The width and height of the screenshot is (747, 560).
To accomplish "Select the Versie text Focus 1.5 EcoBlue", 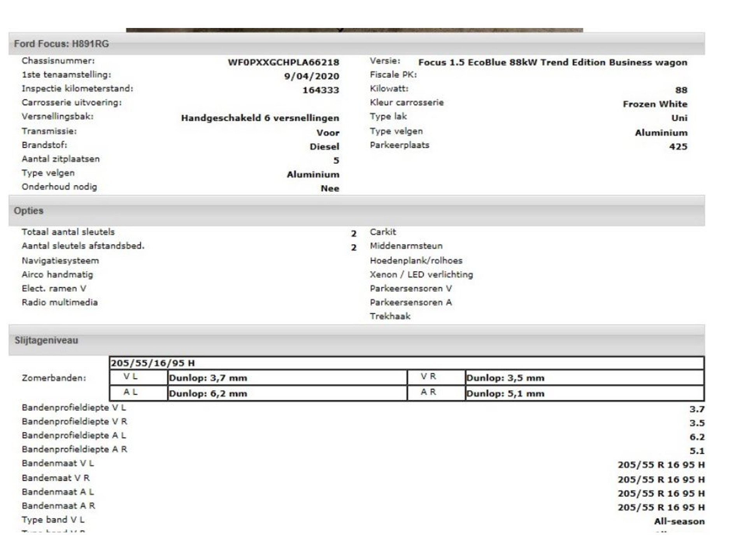I will click(x=462, y=63).
